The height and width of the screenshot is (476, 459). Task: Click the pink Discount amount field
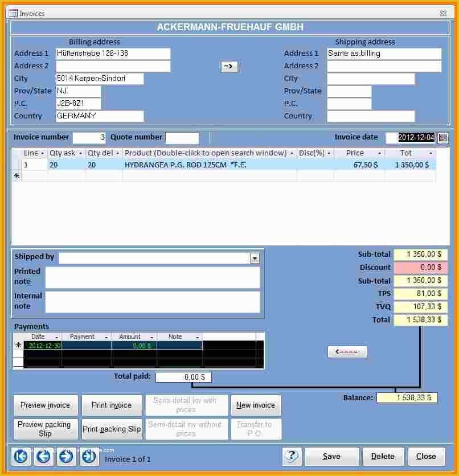tap(420, 268)
